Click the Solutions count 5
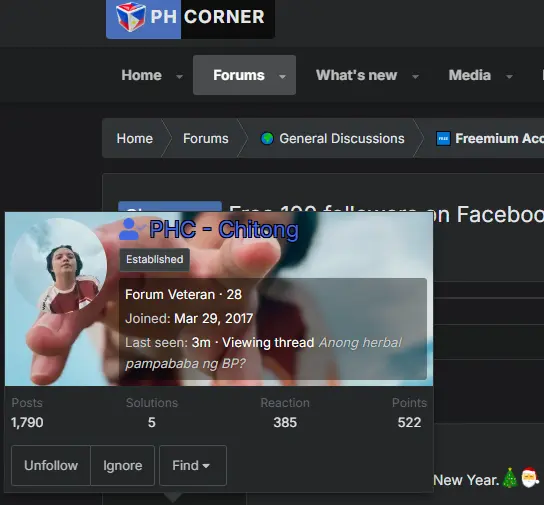 click(x=152, y=422)
